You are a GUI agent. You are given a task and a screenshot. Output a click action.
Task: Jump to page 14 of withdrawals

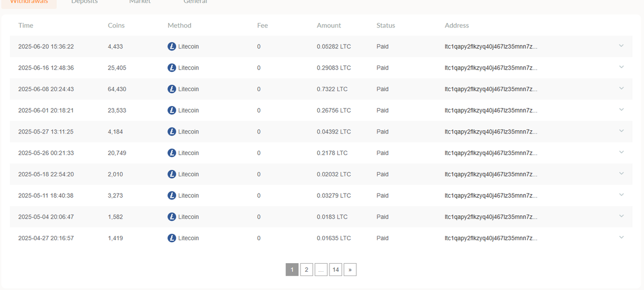(x=335, y=270)
